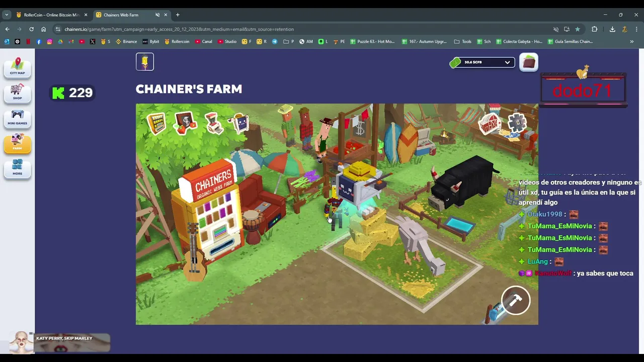The width and height of the screenshot is (644, 362).
Task: Open the Facebook bookmark icon
Action: coord(39,41)
